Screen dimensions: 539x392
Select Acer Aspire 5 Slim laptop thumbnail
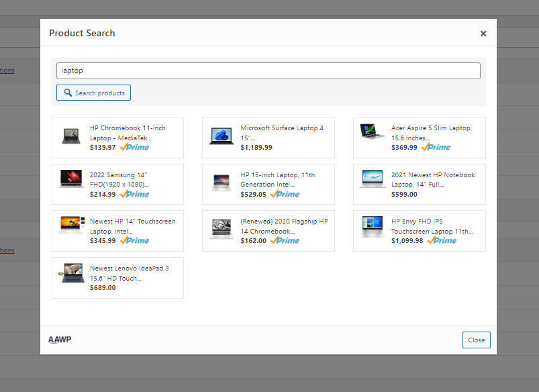[x=372, y=132]
